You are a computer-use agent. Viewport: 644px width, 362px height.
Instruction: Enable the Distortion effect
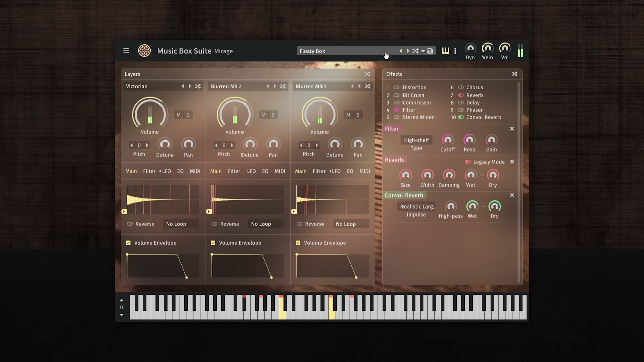point(397,87)
